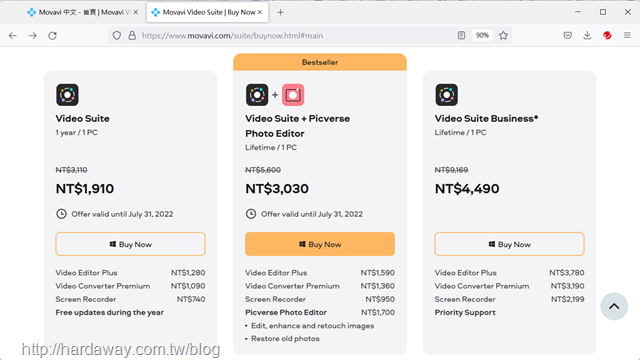The height and width of the screenshot is (360, 640).
Task: Click the scroll-to-top chevron button
Action: click(614, 306)
